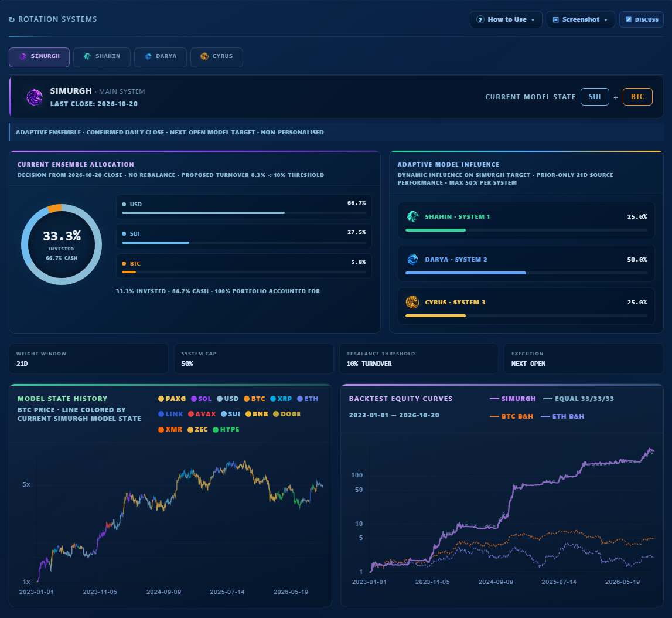Click the orange BTC allocation dot marker
The height and width of the screenshot is (618, 672).
point(124,264)
